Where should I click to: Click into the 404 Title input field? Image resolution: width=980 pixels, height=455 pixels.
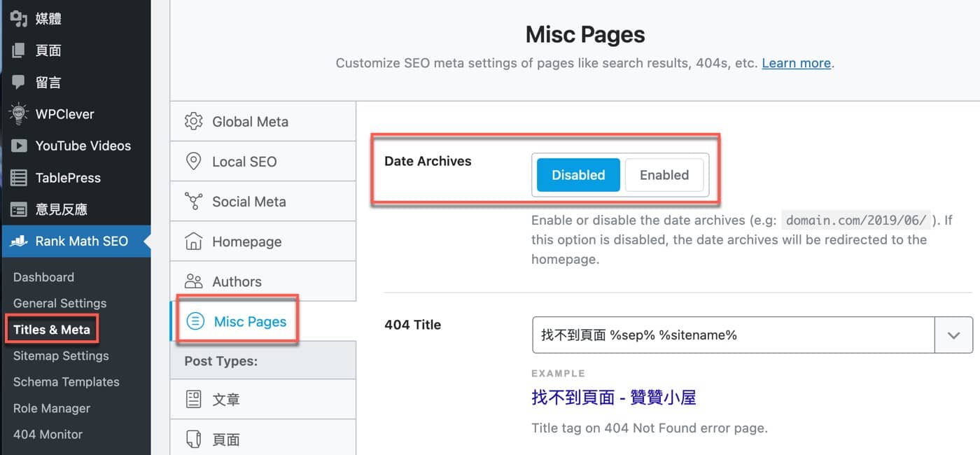tap(734, 335)
